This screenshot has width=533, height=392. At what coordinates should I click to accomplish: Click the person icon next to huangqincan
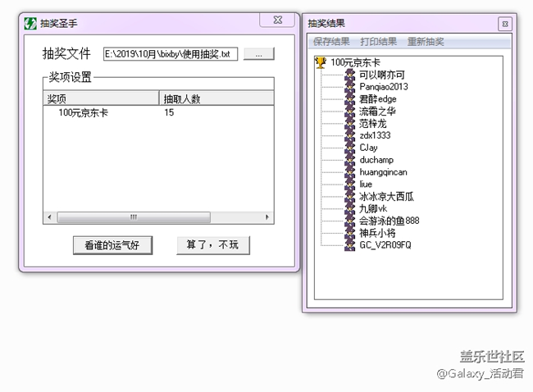pyautogui.click(x=350, y=172)
